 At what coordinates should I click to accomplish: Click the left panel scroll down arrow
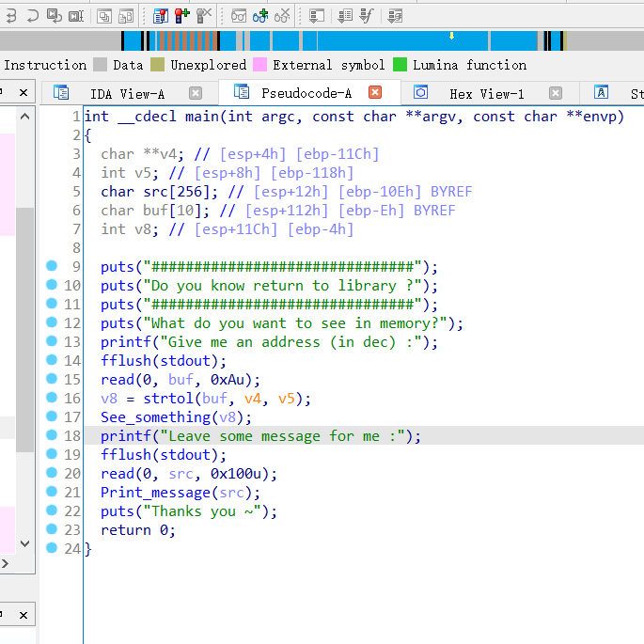24,543
